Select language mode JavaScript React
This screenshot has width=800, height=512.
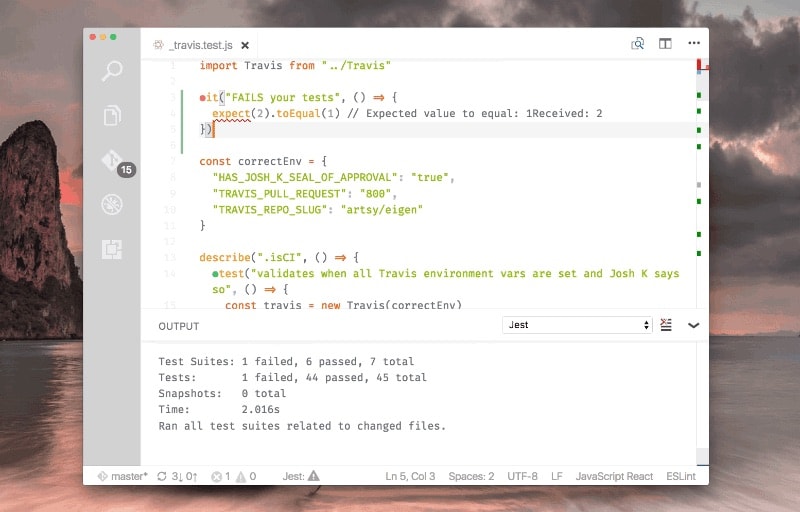614,476
